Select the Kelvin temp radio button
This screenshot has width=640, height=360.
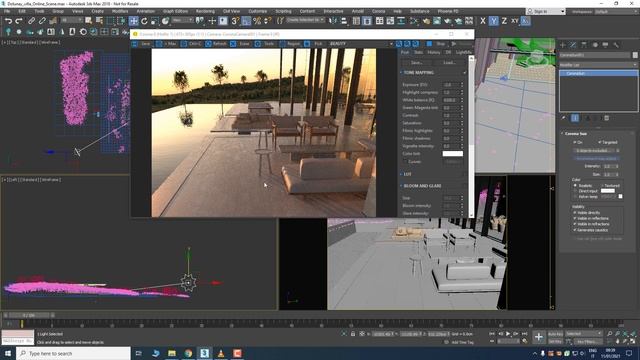tap(576, 197)
